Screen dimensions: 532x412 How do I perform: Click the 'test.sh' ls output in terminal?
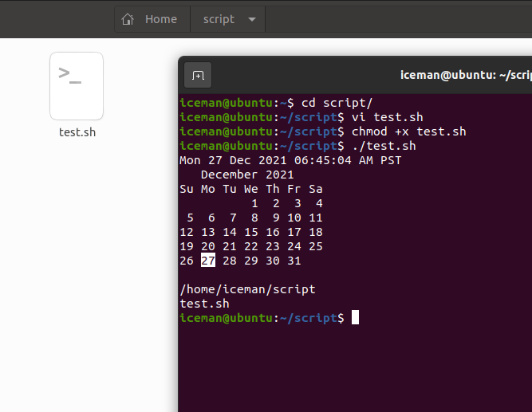point(205,304)
